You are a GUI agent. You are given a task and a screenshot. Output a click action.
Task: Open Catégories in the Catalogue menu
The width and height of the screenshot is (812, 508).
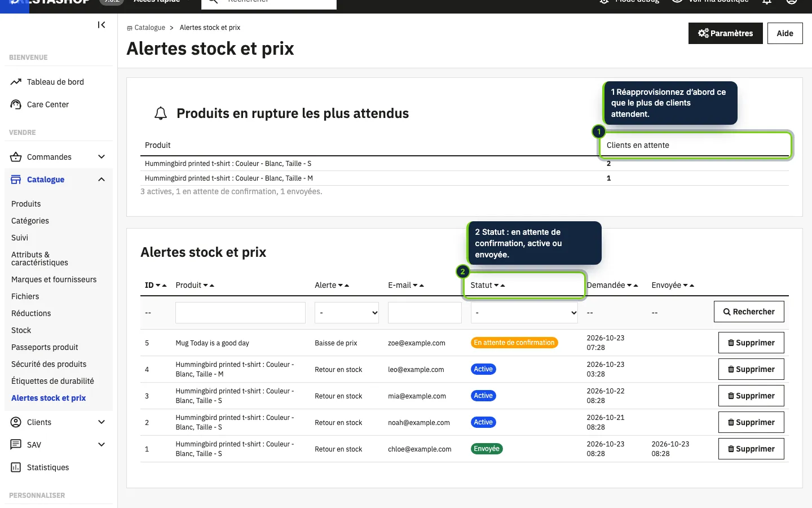coord(30,221)
